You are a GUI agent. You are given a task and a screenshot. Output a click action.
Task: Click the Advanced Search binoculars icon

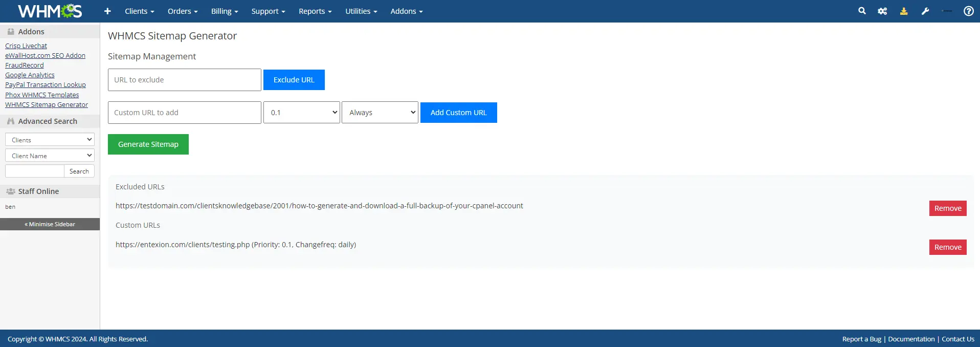click(11, 121)
